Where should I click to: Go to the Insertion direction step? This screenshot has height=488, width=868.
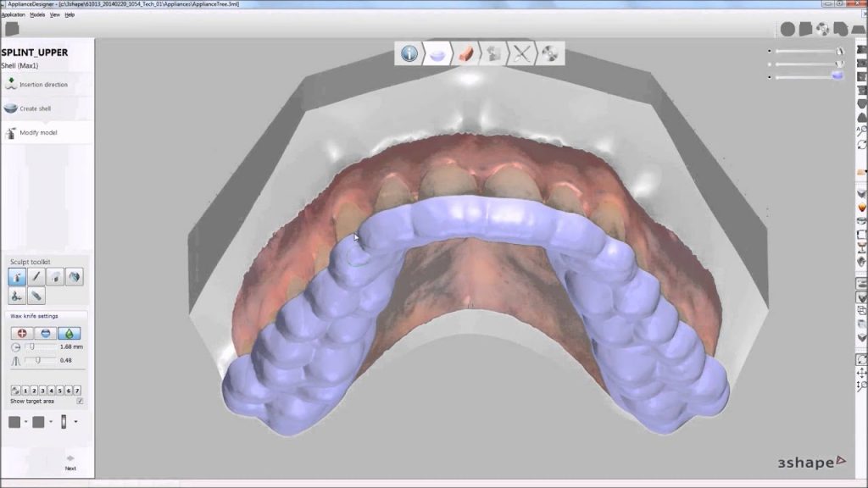[43, 85]
